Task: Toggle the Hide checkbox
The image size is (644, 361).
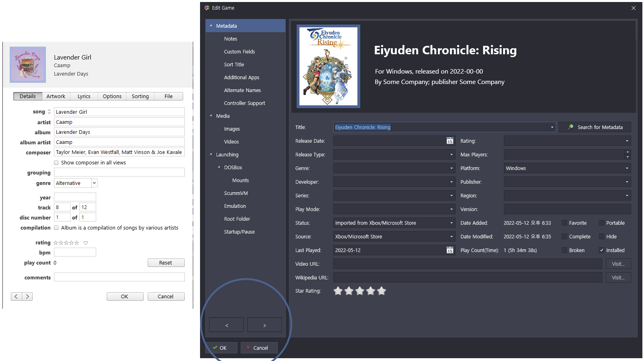Action: tap(602, 237)
